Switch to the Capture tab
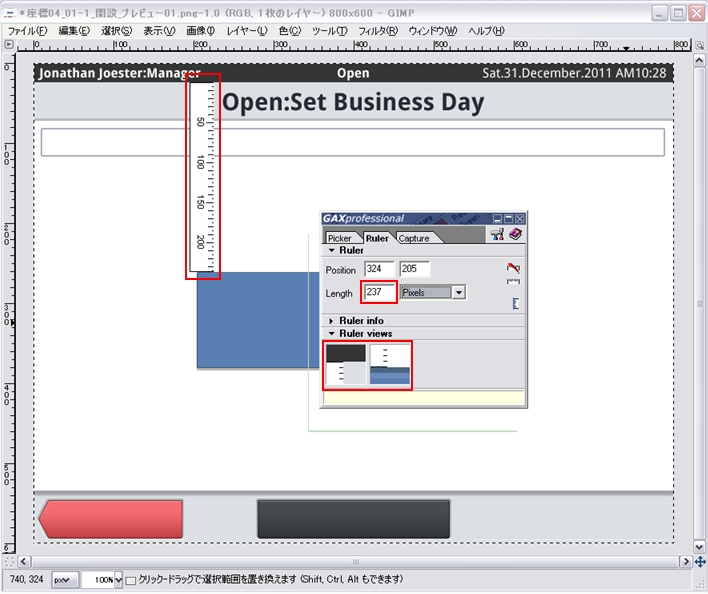Screen dimensions: 708x594 414,238
